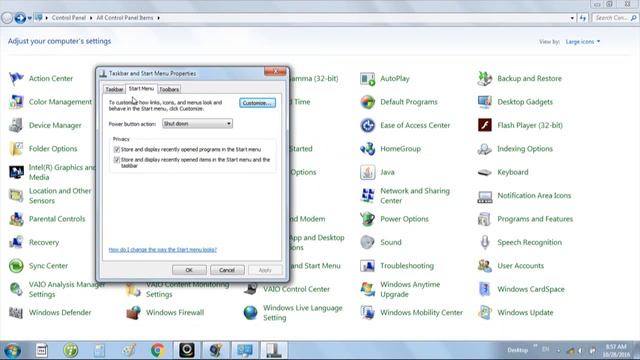Click the clock in the system tray
Viewport: 640px width, 360px height.
(616, 351)
